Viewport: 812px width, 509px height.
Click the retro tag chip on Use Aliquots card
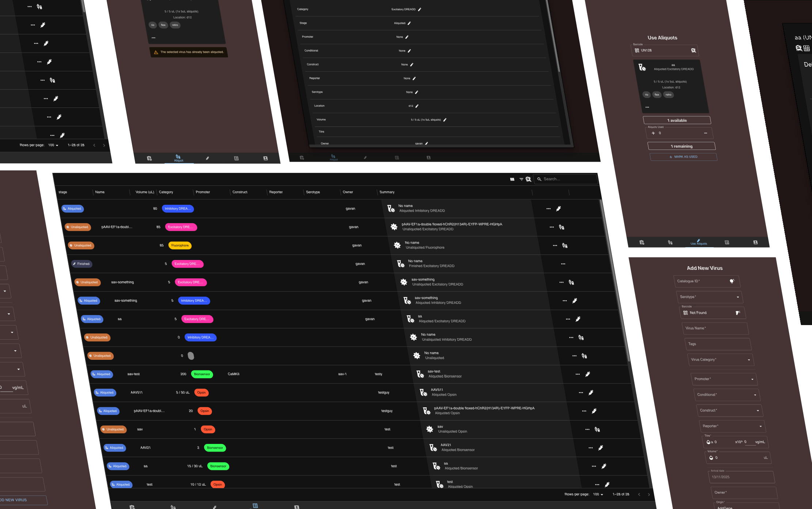668,95
